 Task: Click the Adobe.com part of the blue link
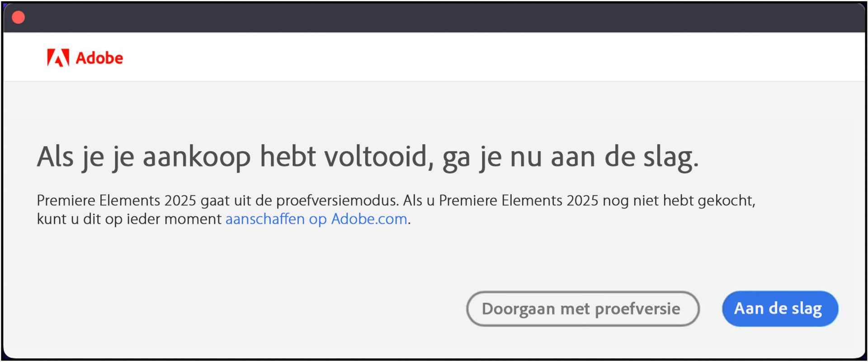(x=369, y=219)
